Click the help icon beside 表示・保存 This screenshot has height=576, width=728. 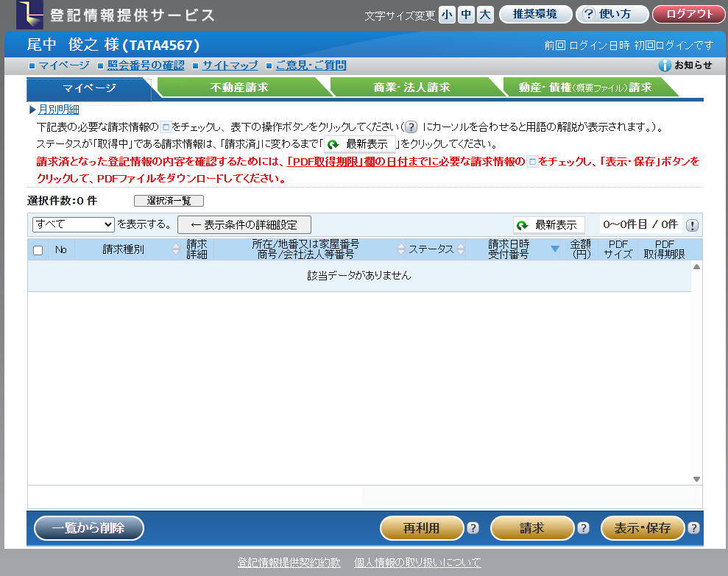[x=693, y=528]
